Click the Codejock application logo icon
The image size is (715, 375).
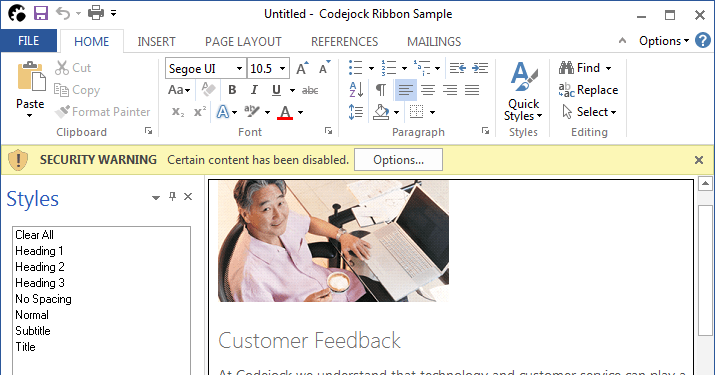tap(17, 13)
